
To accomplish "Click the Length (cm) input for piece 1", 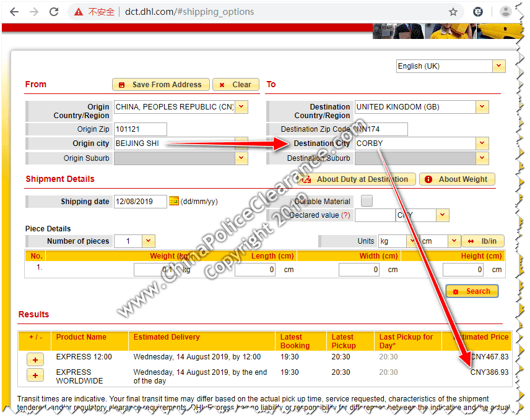I will coord(255,270).
